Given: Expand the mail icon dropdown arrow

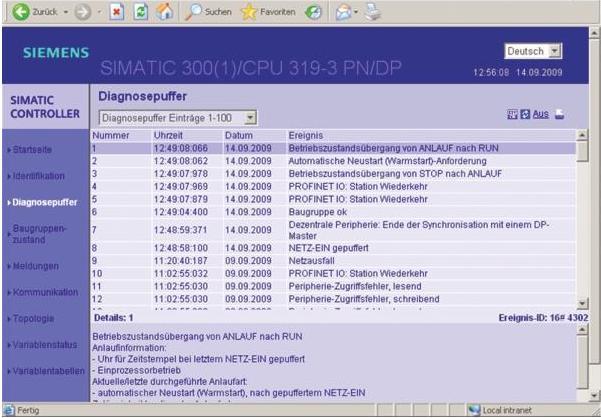Looking at the screenshot, I should pos(356,13).
